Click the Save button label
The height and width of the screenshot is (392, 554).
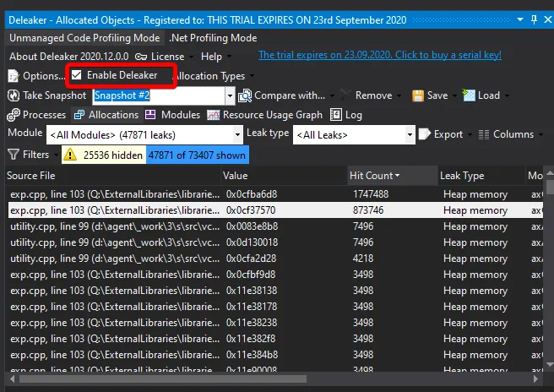(437, 95)
